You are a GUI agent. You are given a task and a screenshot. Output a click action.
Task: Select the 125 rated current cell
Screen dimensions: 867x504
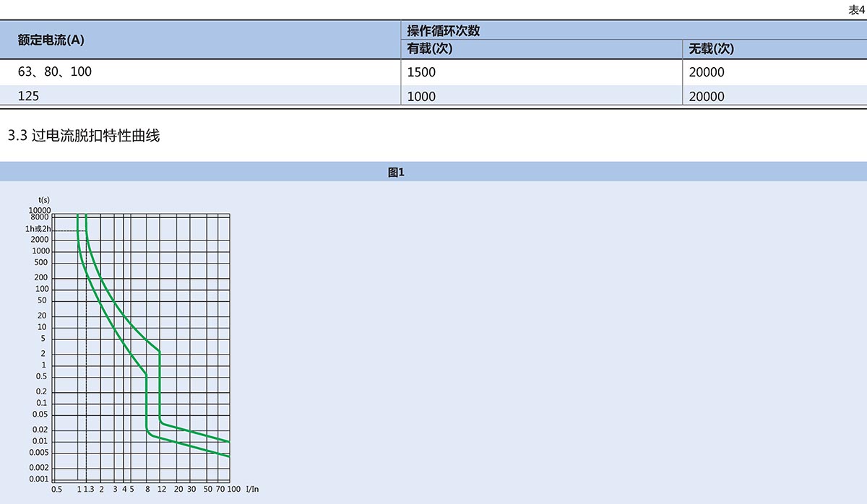[x=28, y=96]
